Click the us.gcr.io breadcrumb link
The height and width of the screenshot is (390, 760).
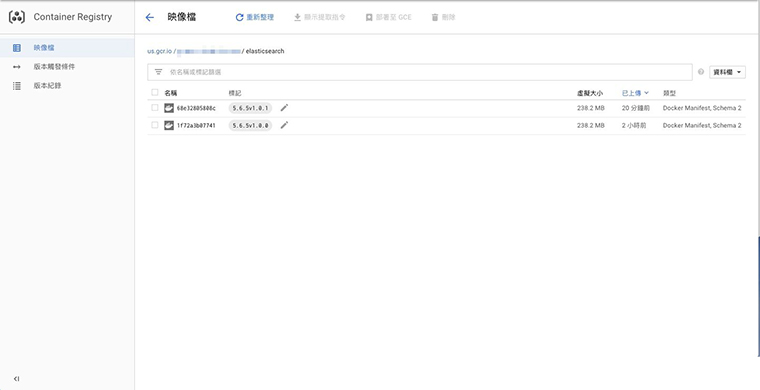[x=159, y=51]
